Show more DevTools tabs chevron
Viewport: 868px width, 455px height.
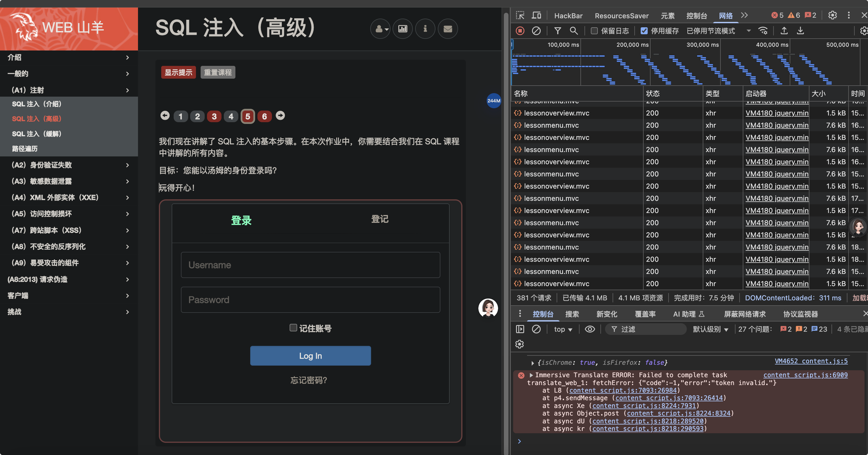click(x=745, y=15)
